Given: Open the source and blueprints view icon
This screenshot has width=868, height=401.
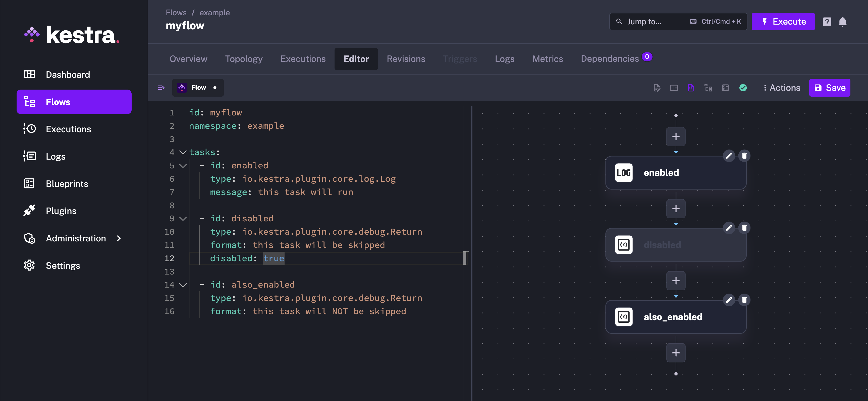Looking at the screenshot, I should (725, 88).
